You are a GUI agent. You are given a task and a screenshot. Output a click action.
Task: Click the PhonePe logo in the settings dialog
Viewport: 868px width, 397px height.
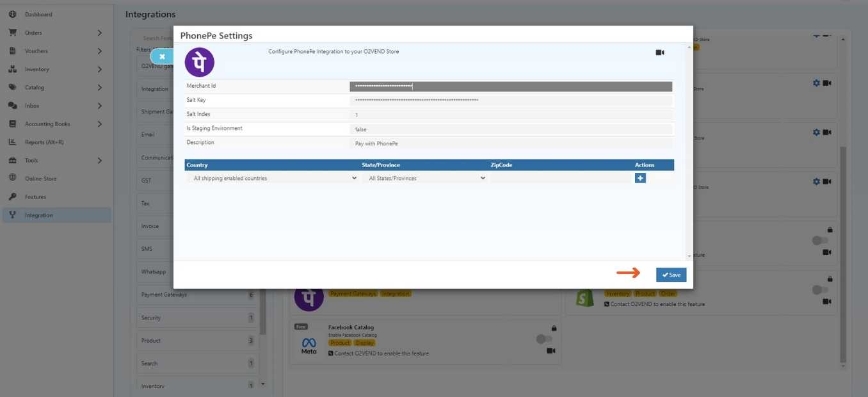coord(199,62)
